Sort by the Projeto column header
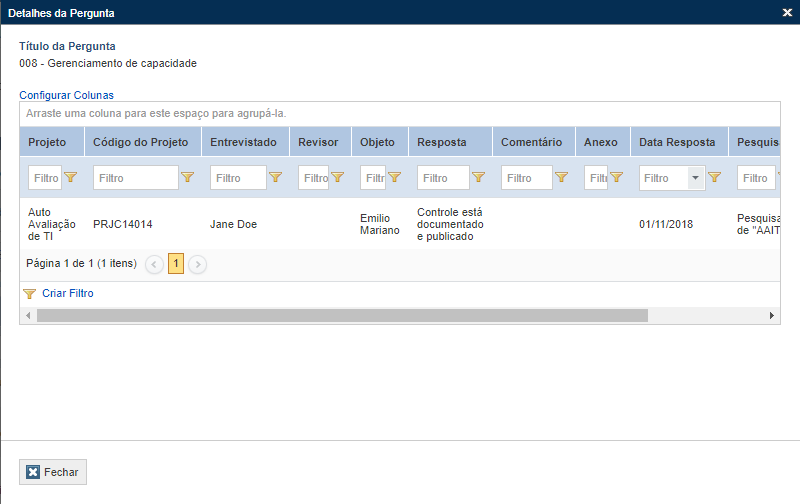The width and height of the screenshot is (800, 504). [x=52, y=142]
